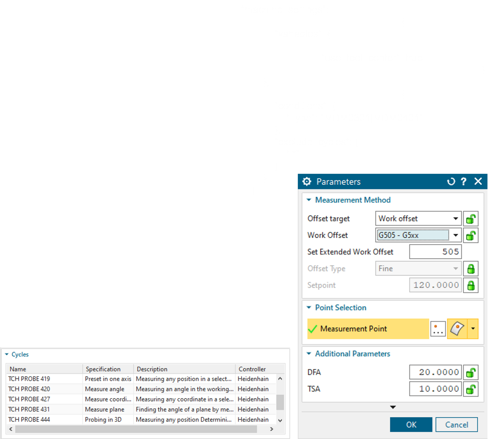Unlock the Setpoint lock icon
504x439 pixels.
(471, 285)
